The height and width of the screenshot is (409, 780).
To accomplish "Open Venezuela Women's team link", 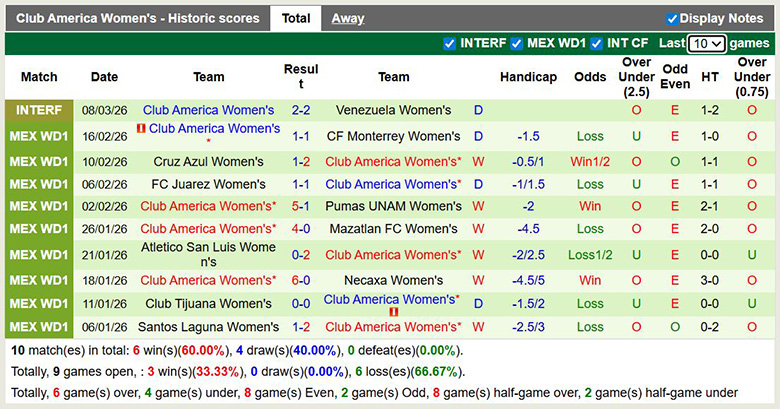I will tap(393, 110).
